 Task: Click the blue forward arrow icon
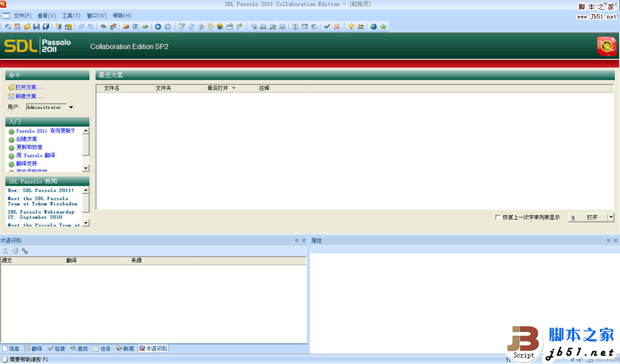pos(167,27)
